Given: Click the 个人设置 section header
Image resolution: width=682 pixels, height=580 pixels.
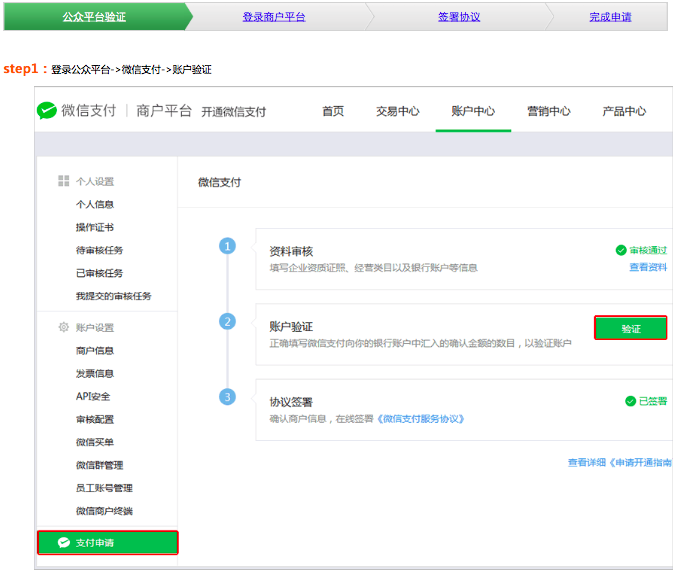Looking at the screenshot, I should point(95,181).
